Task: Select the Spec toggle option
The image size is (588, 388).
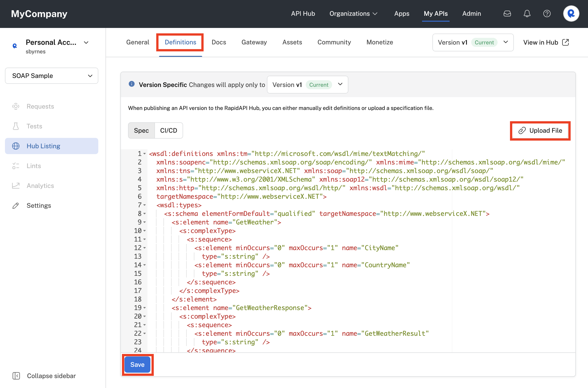Action: click(x=141, y=130)
